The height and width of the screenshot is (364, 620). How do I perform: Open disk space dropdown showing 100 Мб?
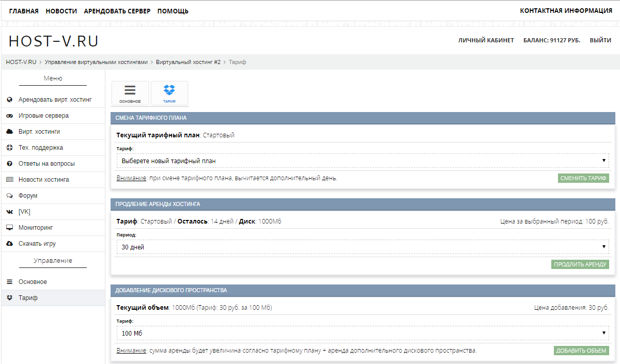click(363, 333)
